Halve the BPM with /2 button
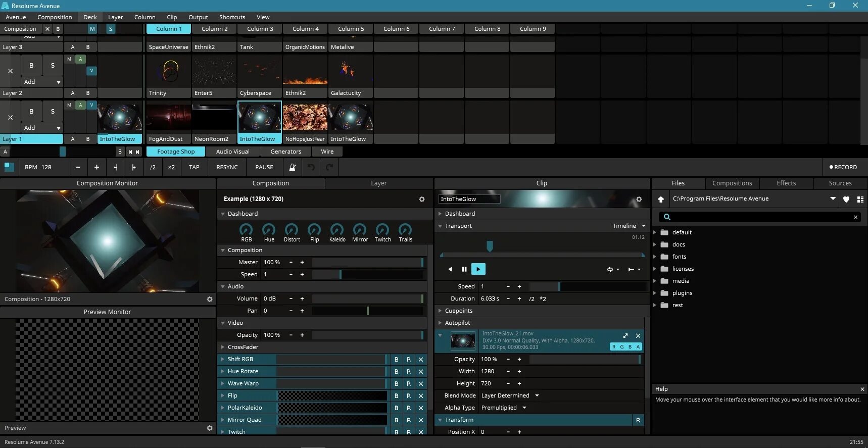Screen dimensions: 868x448 [x=153, y=167]
